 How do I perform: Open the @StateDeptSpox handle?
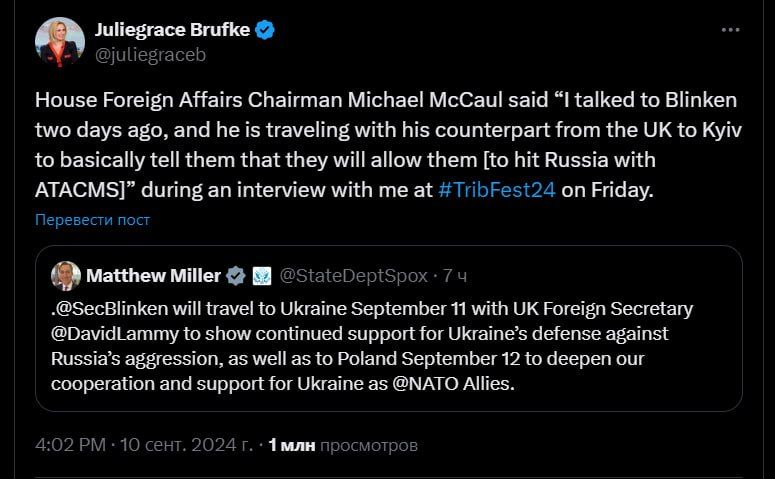pos(351,275)
